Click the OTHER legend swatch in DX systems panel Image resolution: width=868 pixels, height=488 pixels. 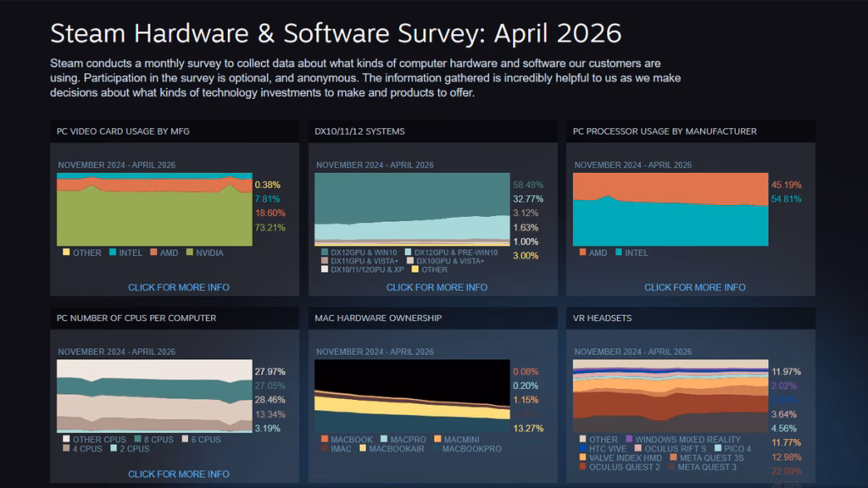(415, 269)
